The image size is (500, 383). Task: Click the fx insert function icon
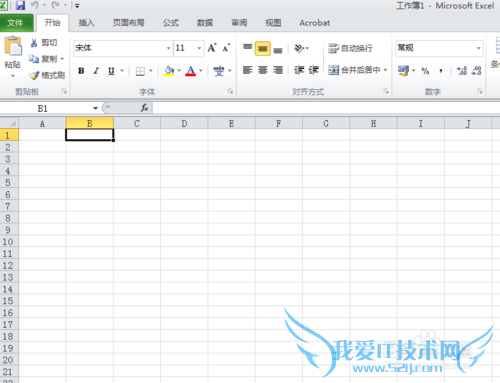144,108
